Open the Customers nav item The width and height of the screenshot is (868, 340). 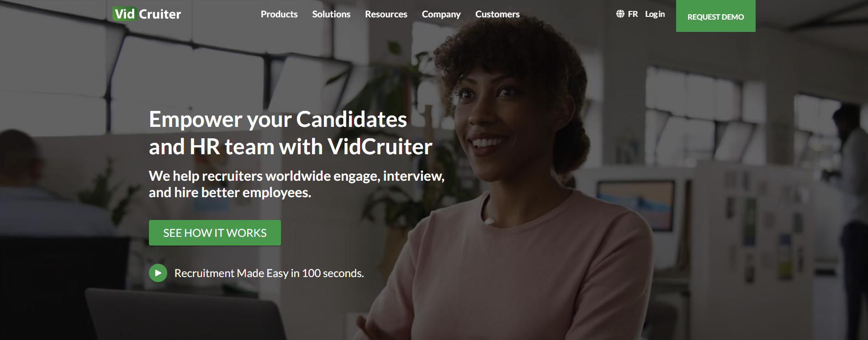(498, 14)
